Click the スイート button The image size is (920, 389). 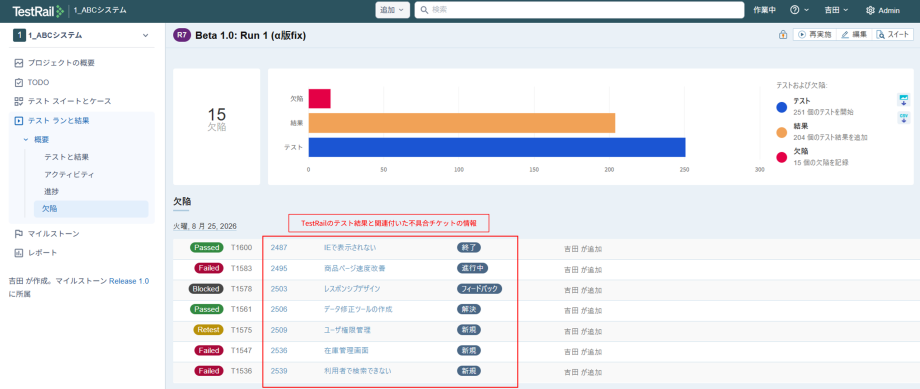coord(892,35)
